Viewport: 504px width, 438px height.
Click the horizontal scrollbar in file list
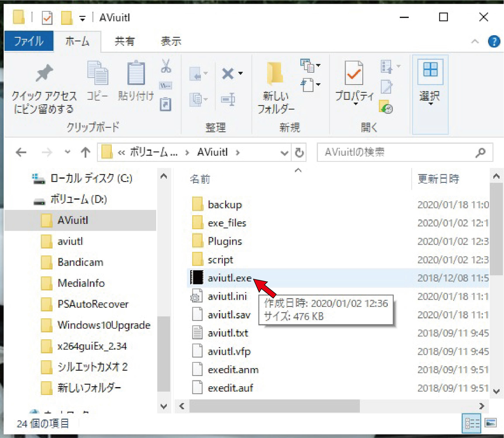[x=274, y=406]
